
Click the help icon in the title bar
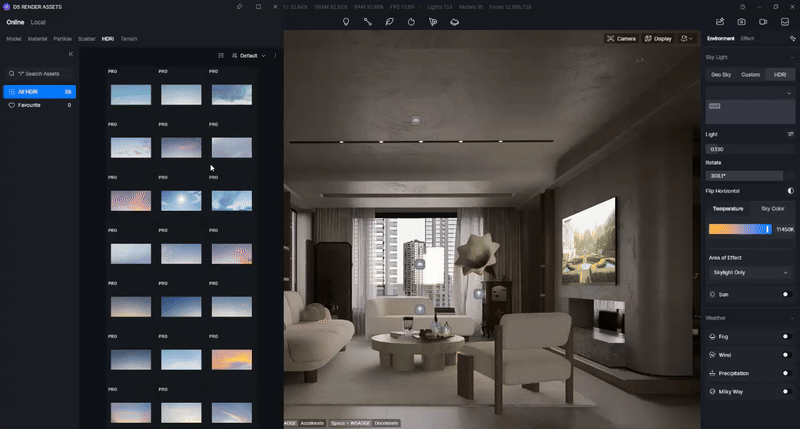(x=742, y=7)
